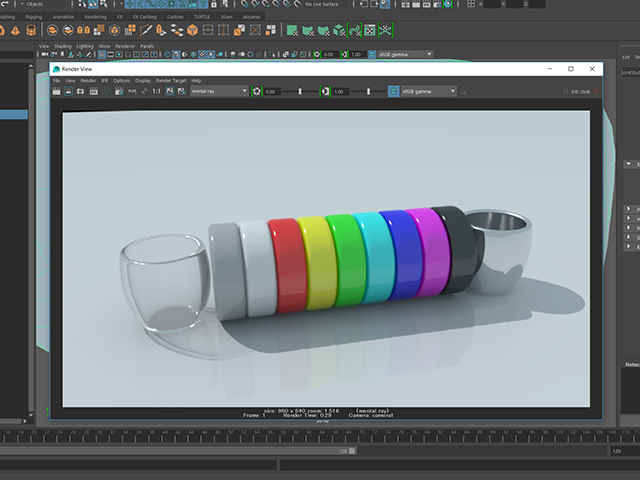The image size is (640, 480).
Task: Open the UV Editor checker shelf icon
Action: pos(370,31)
